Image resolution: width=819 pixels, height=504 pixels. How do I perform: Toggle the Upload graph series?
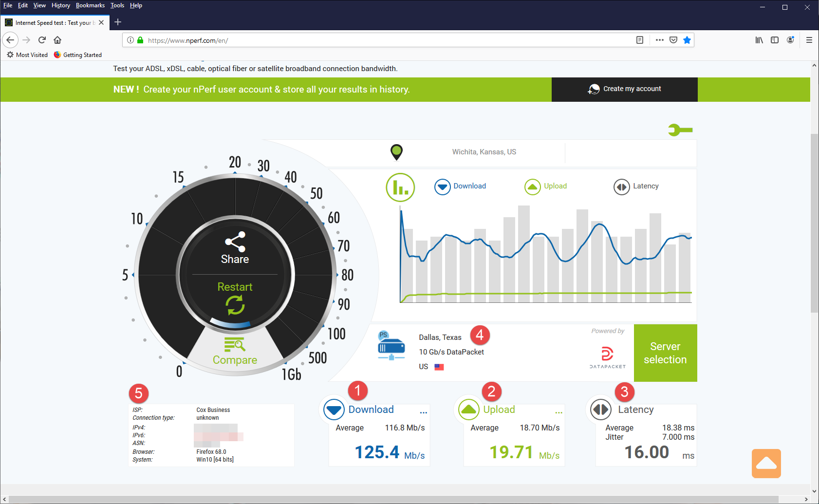coord(546,187)
